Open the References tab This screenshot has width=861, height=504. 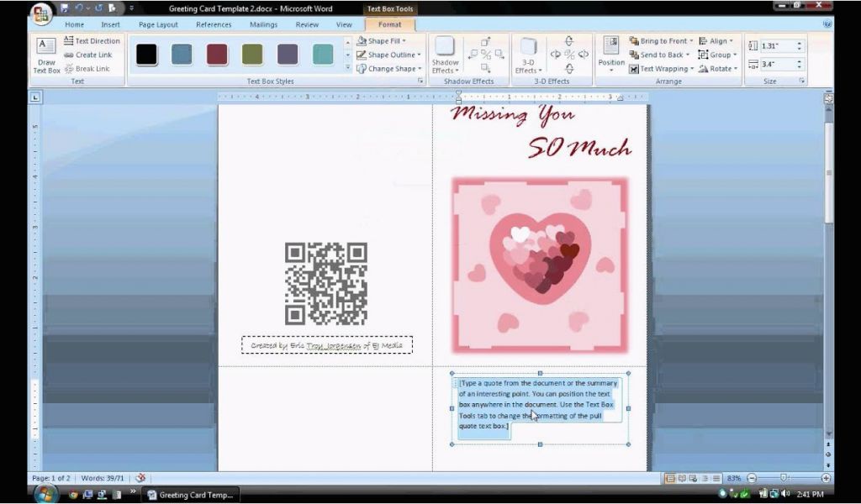point(214,24)
